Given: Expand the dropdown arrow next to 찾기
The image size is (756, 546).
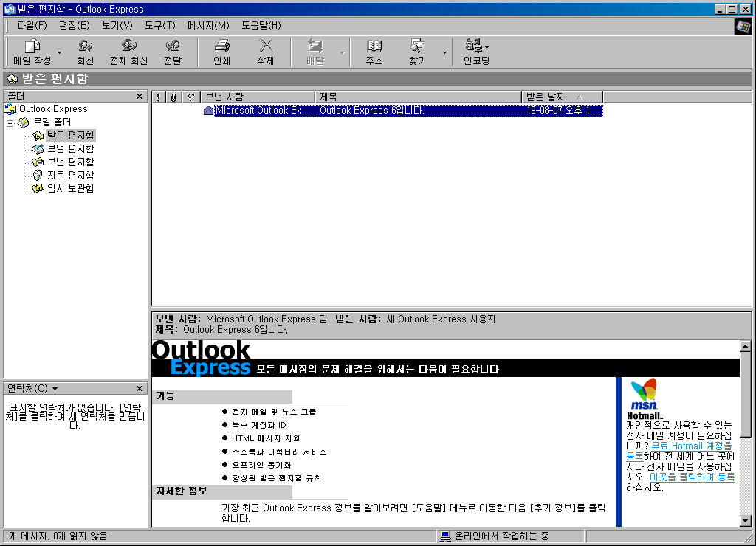Looking at the screenshot, I should pyautogui.click(x=444, y=52).
